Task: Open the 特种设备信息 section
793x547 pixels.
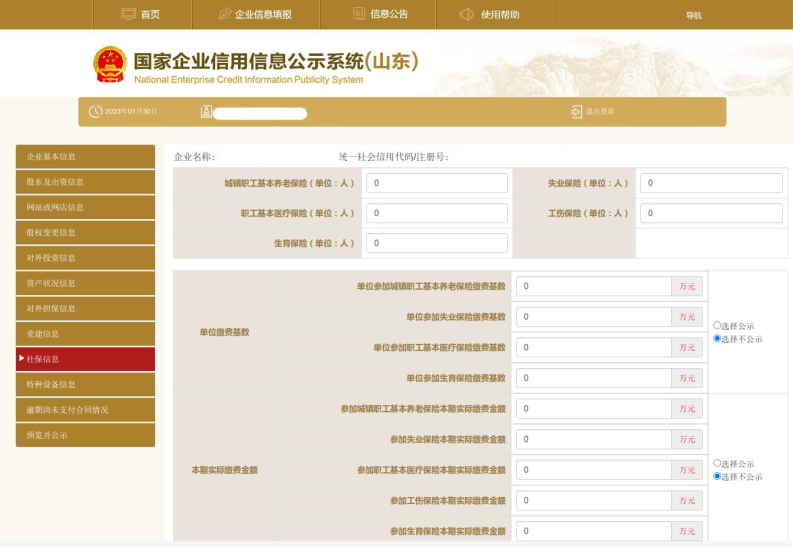Action: (x=85, y=384)
